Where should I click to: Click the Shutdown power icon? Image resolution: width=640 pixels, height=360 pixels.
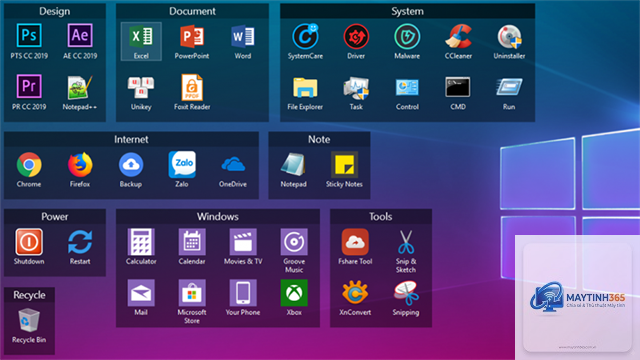29,242
